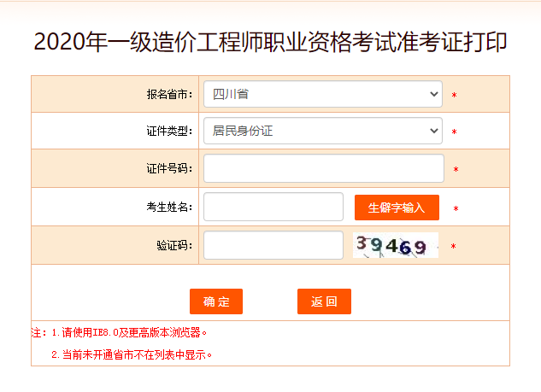Go back using the 返回 button
The height and width of the screenshot is (392, 541).
click(x=324, y=301)
